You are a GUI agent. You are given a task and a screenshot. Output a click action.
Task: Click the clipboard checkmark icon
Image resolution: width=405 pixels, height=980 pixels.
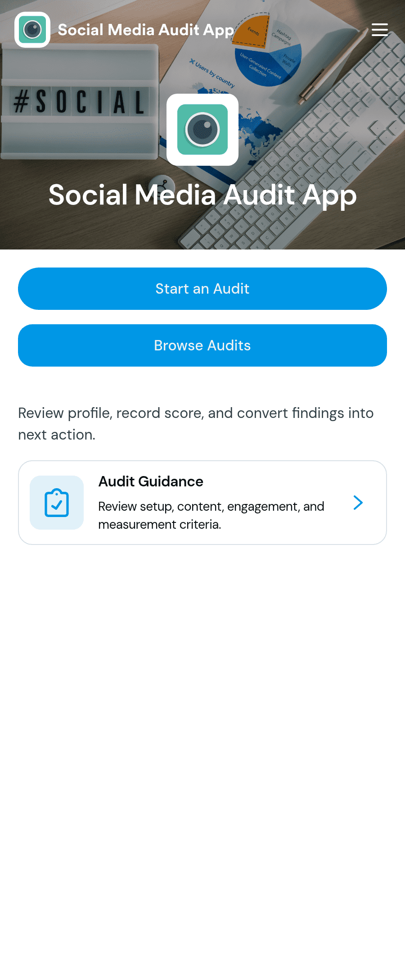tap(57, 503)
